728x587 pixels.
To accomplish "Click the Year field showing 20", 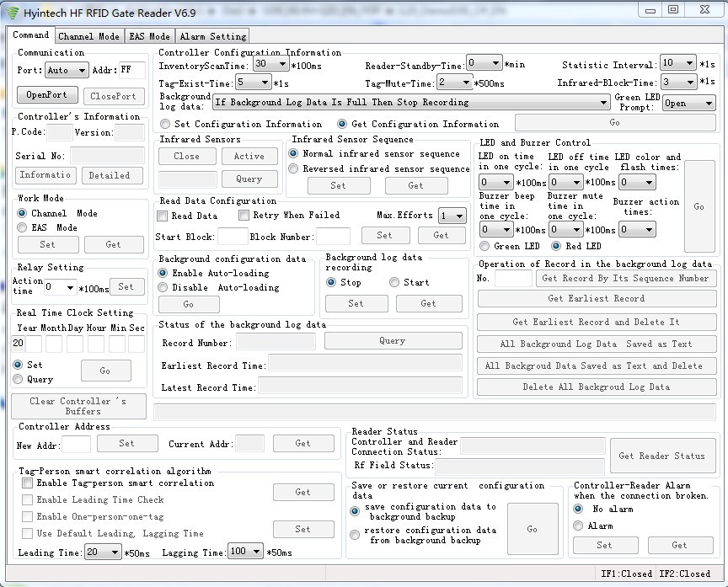I will click(x=18, y=344).
